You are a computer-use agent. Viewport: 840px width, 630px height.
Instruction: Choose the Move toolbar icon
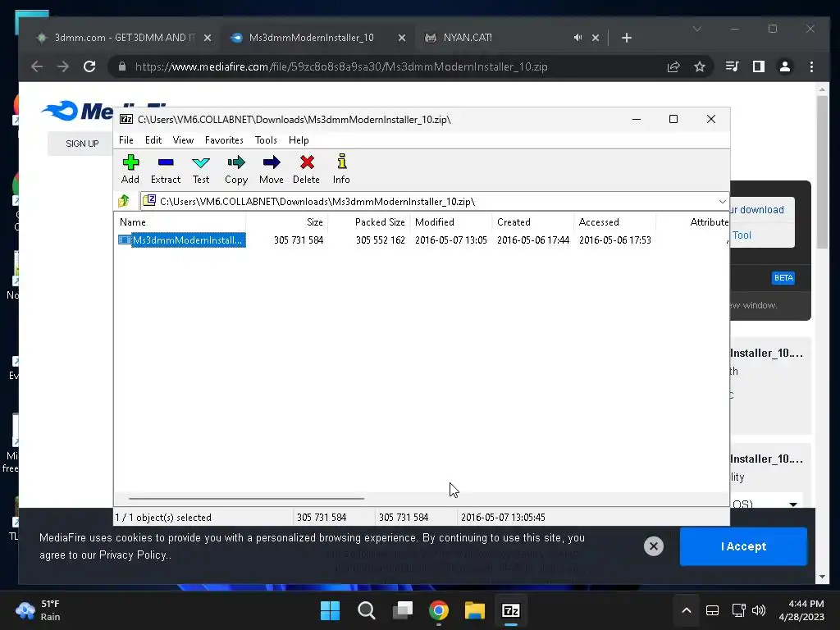[272, 169]
